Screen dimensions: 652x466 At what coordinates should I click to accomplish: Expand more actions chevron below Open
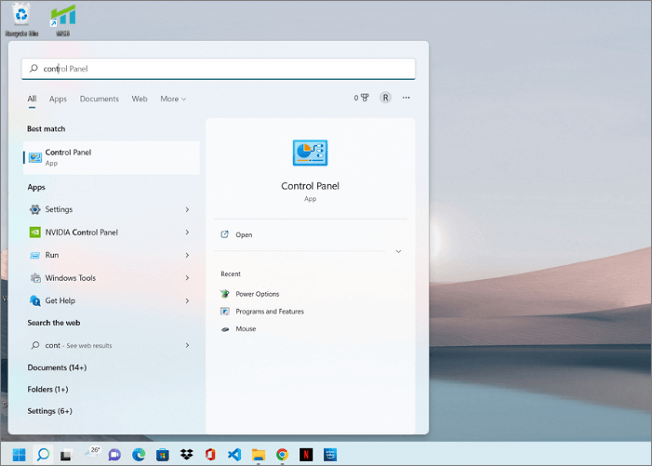398,251
